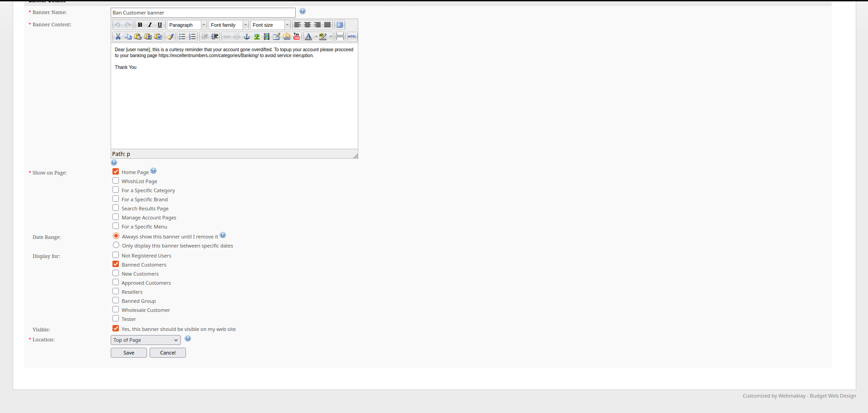Center align the banner text
This screenshot has width=868, height=413.
point(307,25)
